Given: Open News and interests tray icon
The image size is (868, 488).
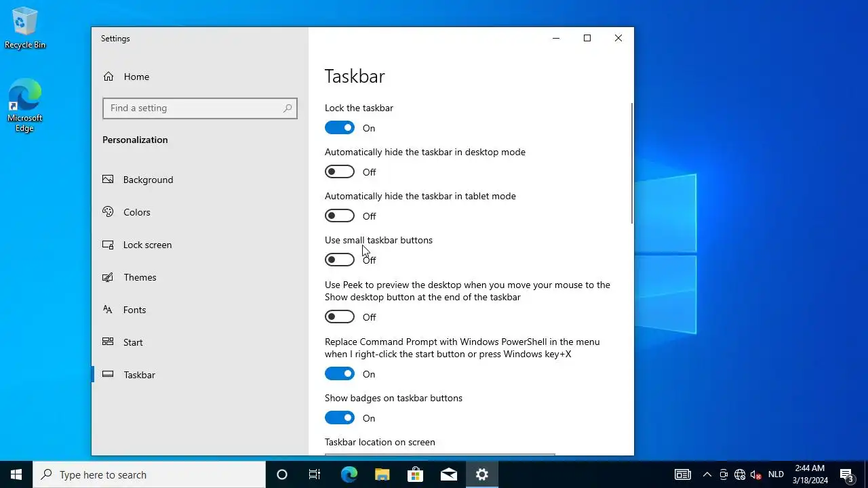Looking at the screenshot, I should click(x=683, y=474).
